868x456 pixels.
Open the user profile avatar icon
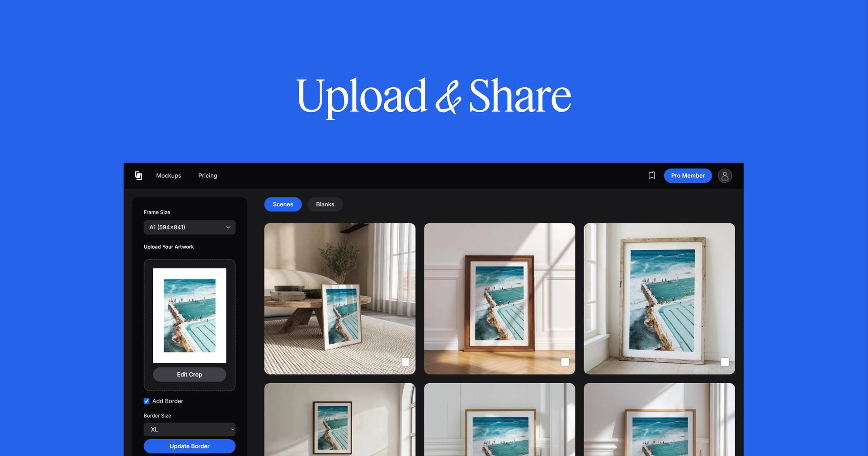[x=724, y=176]
